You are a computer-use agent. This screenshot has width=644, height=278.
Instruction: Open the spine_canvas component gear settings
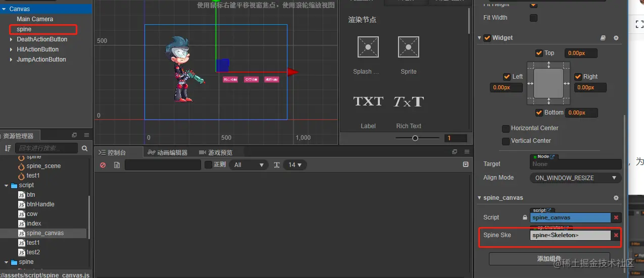[x=616, y=198]
